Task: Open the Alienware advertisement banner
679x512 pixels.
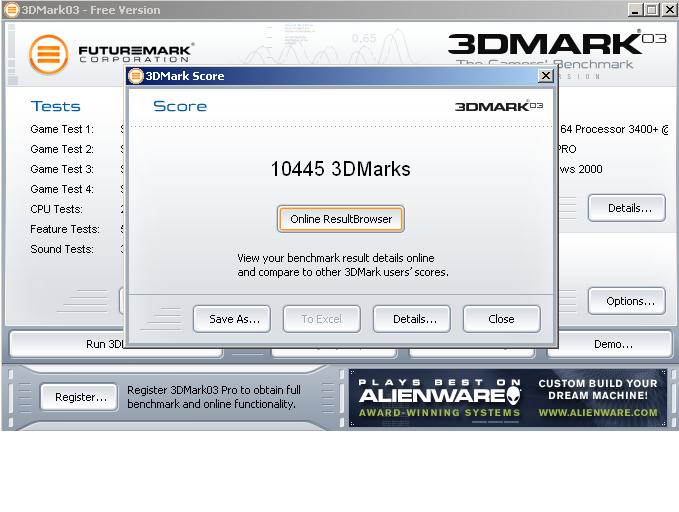Action: coord(508,398)
